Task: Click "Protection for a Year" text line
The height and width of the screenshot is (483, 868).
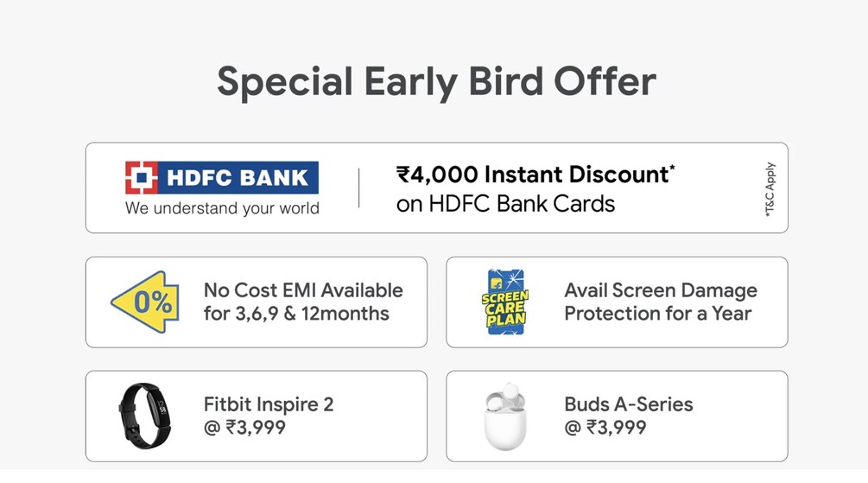Action: click(x=657, y=314)
